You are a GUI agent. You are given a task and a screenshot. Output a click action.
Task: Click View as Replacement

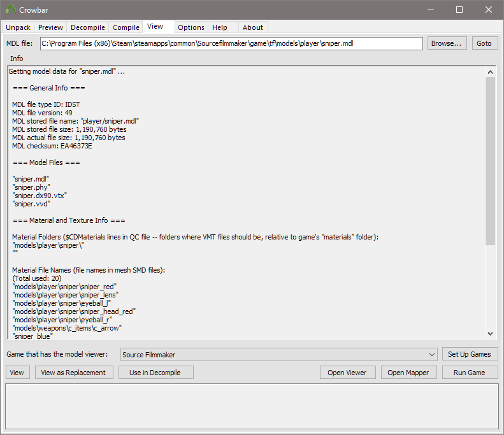pos(74,373)
